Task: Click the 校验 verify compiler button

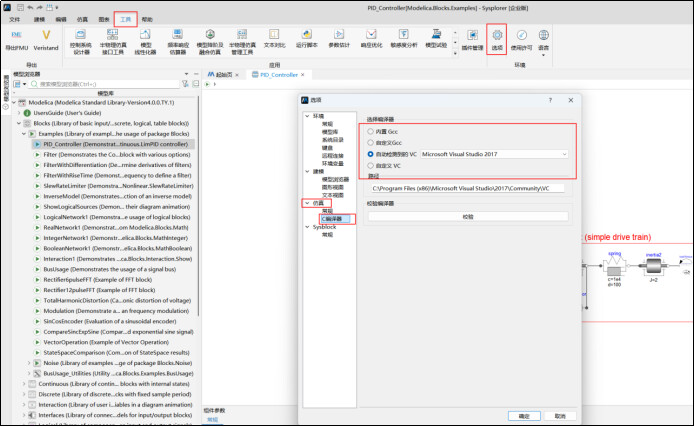Action: 468,217
